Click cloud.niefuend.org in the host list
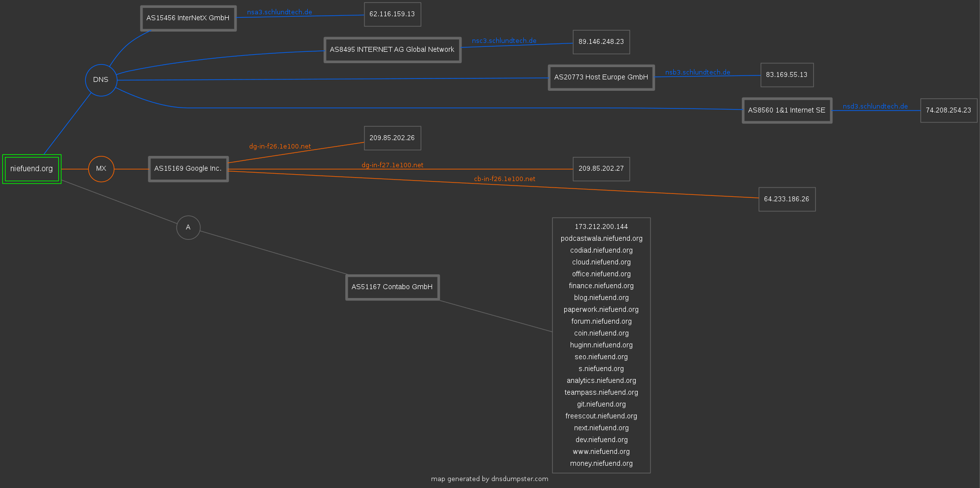This screenshot has height=488, width=980. coord(601,263)
